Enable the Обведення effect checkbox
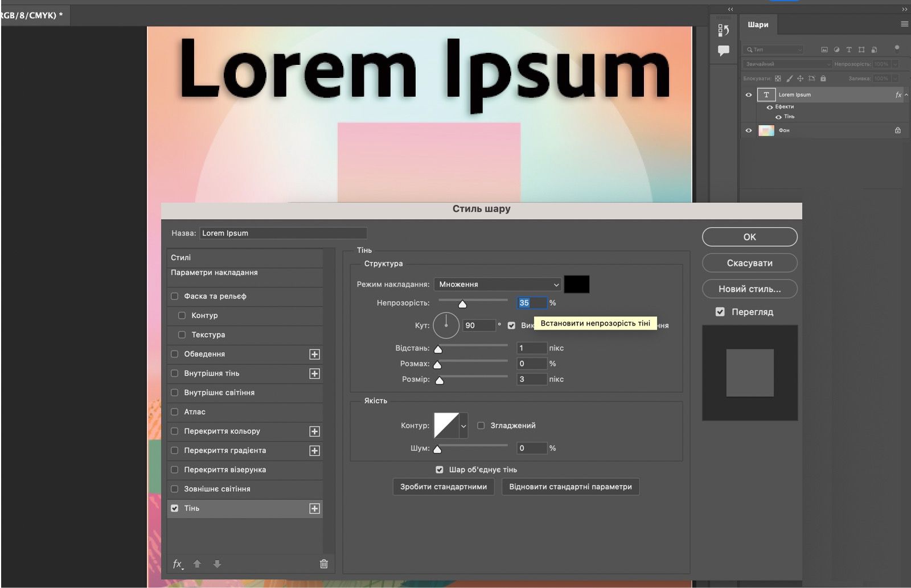 click(175, 354)
